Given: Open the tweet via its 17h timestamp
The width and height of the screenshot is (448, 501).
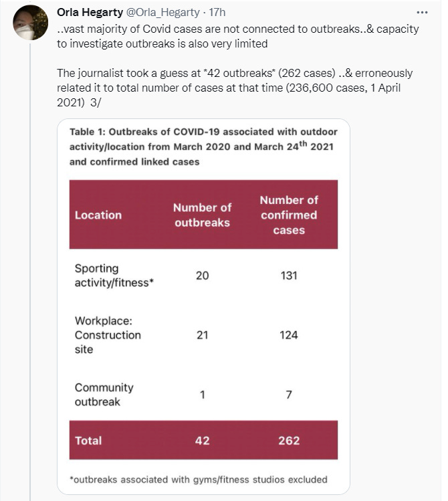Looking at the screenshot, I should tap(216, 13).
